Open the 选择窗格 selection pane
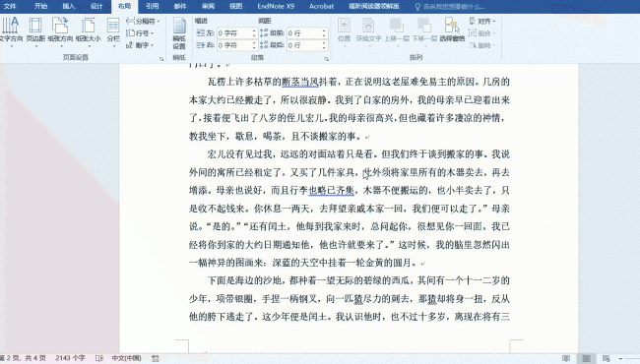The width and height of the screenshot is (640, 364). click(452, 30)
